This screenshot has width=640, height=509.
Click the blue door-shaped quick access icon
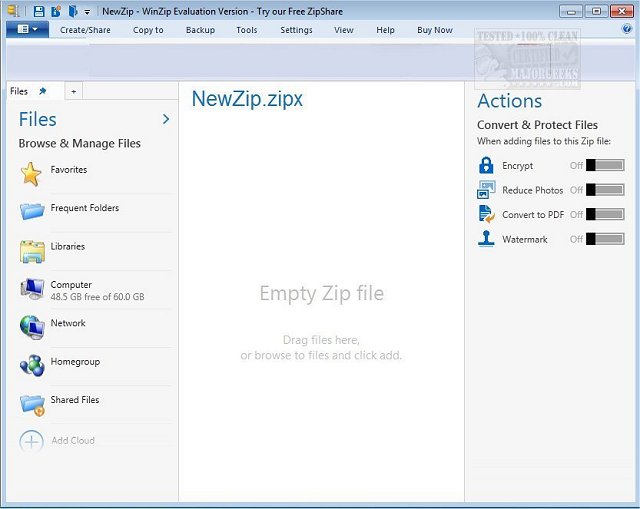tap(73, 11)
